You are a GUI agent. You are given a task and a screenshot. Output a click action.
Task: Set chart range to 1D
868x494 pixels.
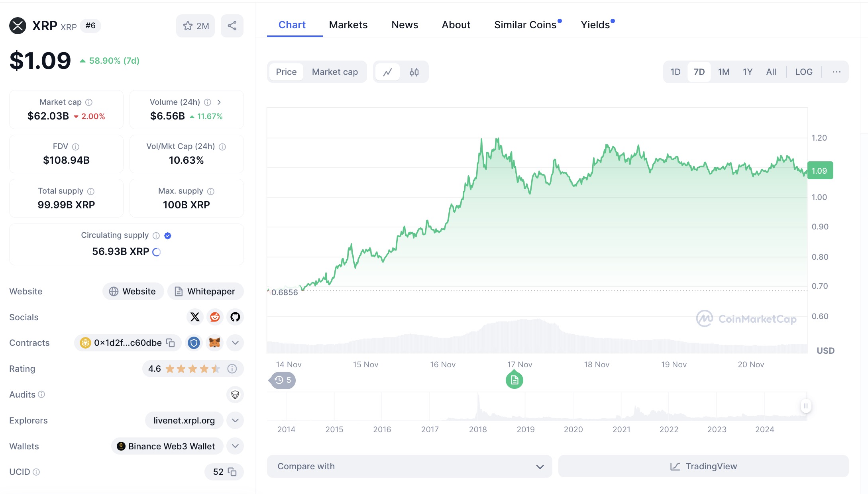pos(676,72)
